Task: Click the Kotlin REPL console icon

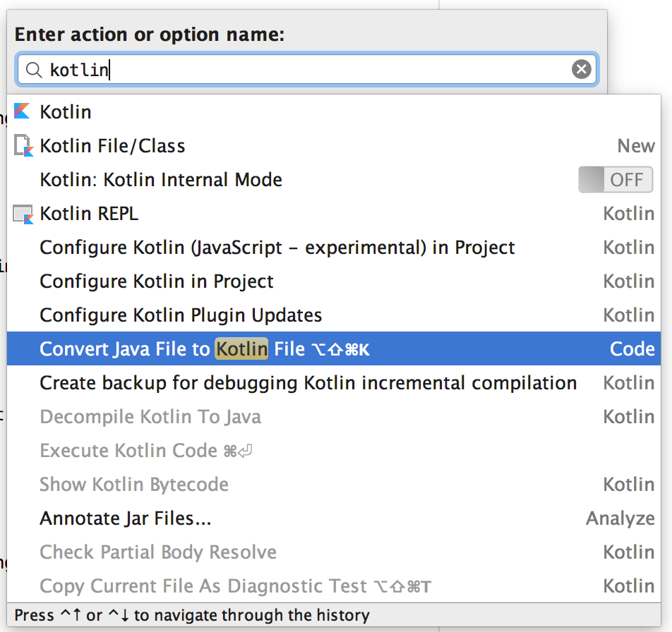Action: (x=23, y=214)
